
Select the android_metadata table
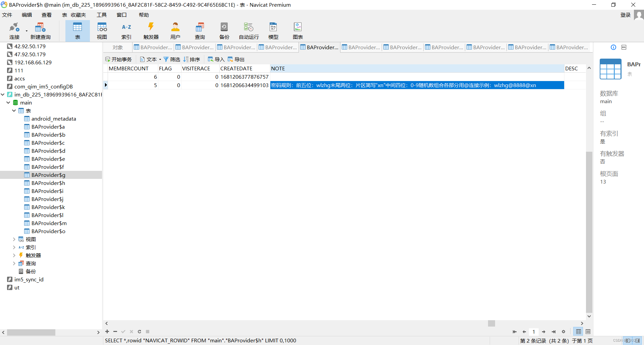54,119
